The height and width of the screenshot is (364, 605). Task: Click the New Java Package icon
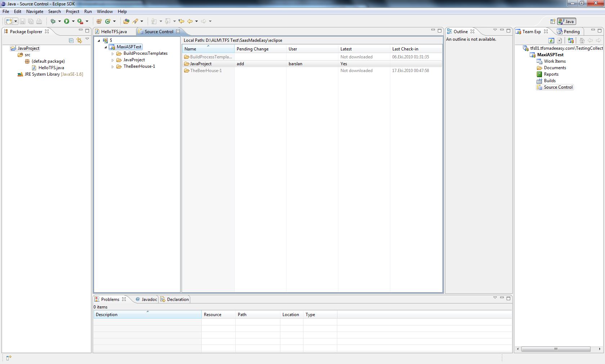[99, 21]
